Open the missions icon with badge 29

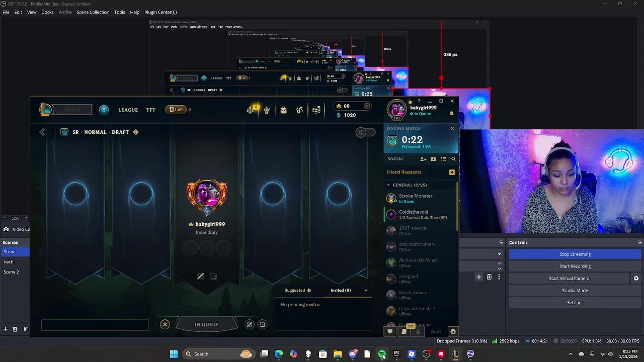[404, 331]
